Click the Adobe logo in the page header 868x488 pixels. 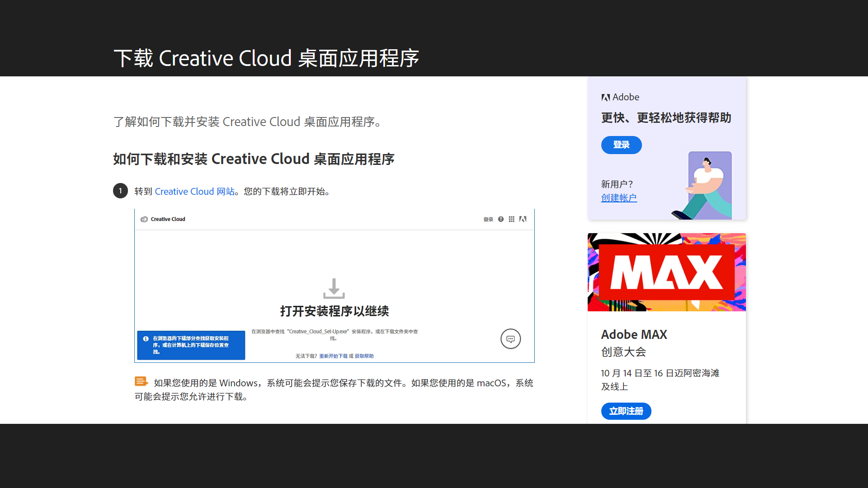[523, 219]
